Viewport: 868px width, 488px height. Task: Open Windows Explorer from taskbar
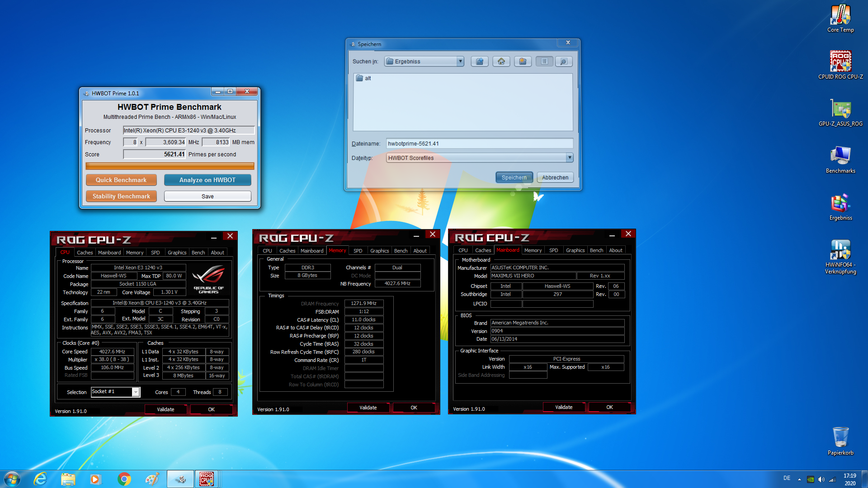pyautogui.click(x=68, y=479)
